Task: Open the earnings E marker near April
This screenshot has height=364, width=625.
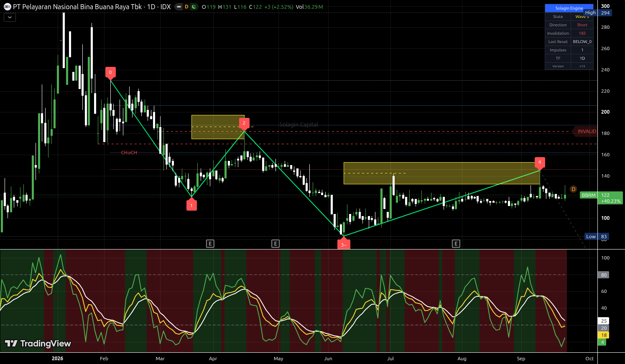Action: pyautogui.click(x=210, y=244)
